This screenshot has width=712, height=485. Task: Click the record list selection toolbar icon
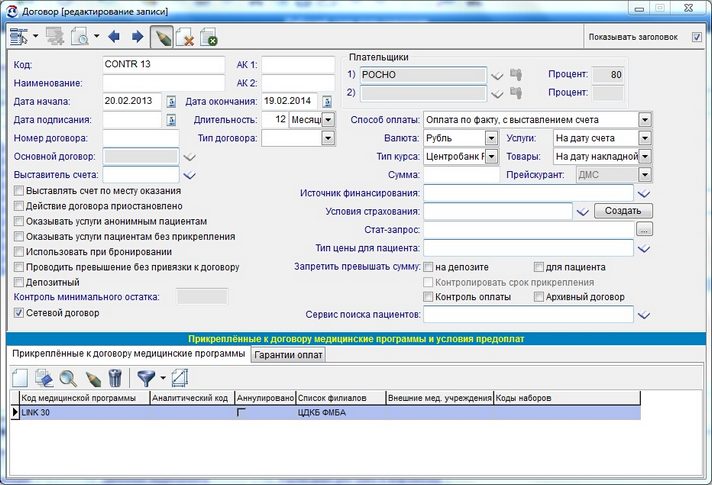(x=19, y=36)
